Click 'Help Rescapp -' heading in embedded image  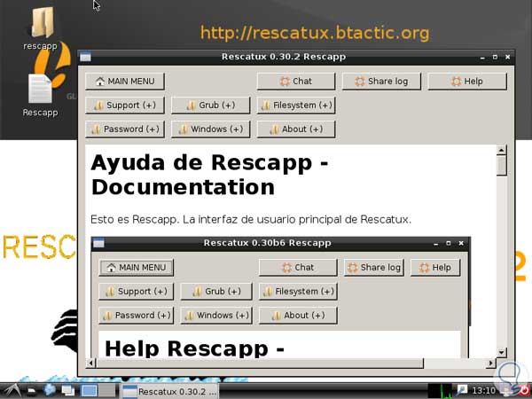[194, 348]
